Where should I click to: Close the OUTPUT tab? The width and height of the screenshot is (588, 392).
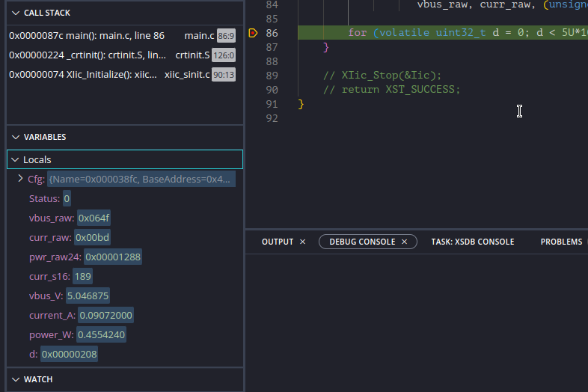(x=303, y=242)
